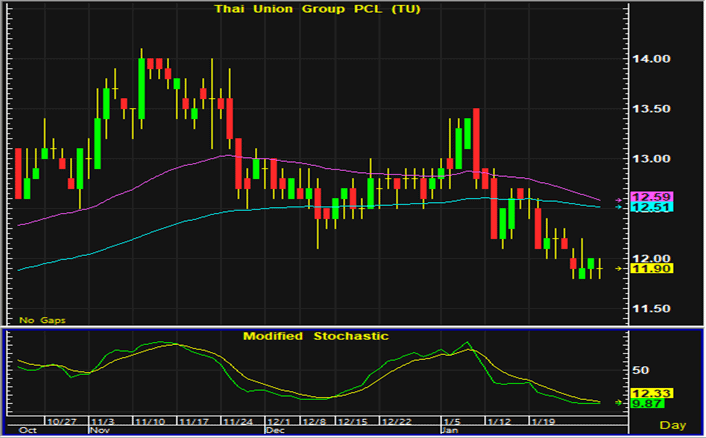This screenshot has height=438, width=706.
Task: Click the green arrow beside stochastic 9.87
Action: [619, 402]
